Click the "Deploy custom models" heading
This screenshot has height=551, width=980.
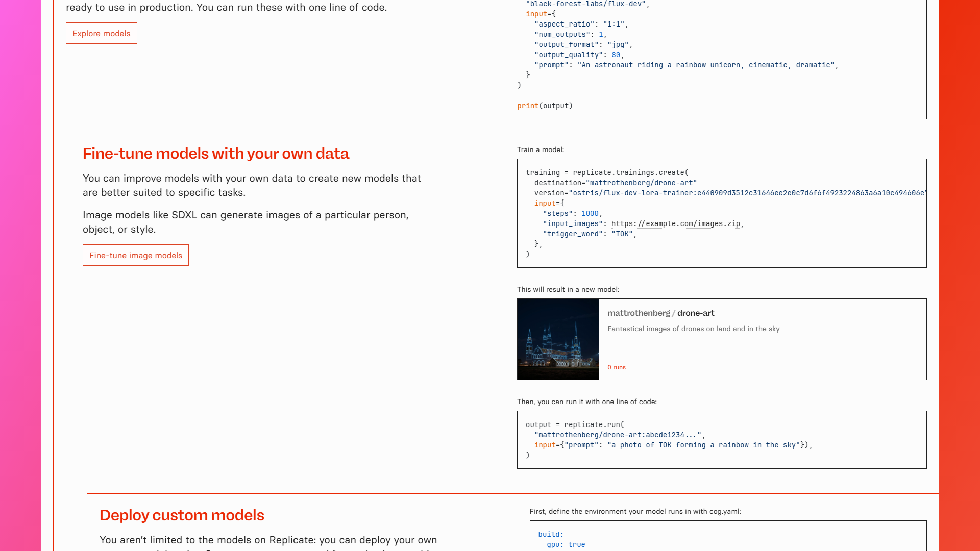pyautogui.click(x=182, y=515)
